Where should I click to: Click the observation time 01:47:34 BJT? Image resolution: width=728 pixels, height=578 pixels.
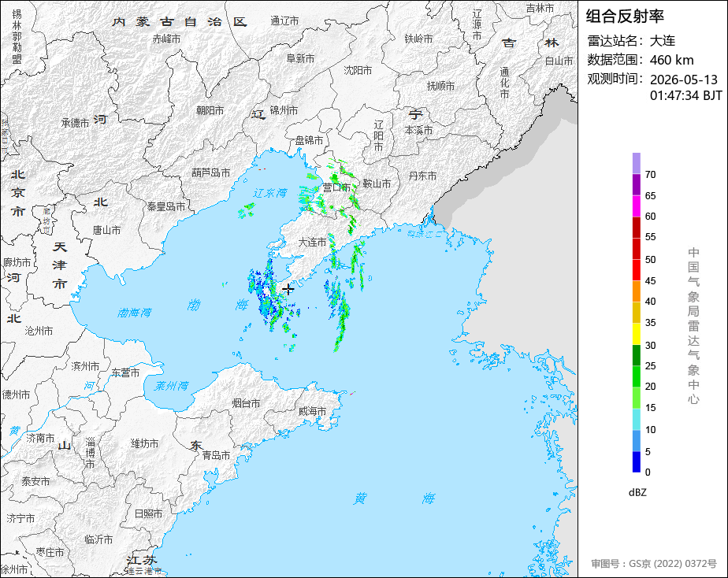(686, 95)
